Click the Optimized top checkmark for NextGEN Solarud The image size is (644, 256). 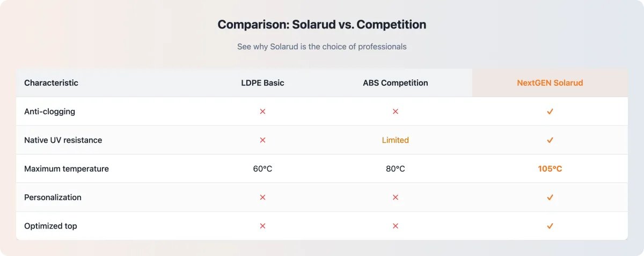coord(550,226)
